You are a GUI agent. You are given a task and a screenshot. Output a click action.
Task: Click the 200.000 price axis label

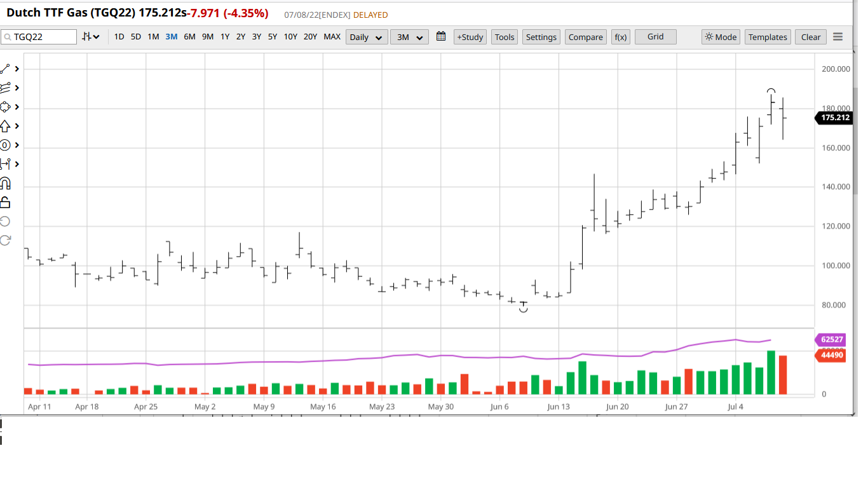(x=836, y=69)
